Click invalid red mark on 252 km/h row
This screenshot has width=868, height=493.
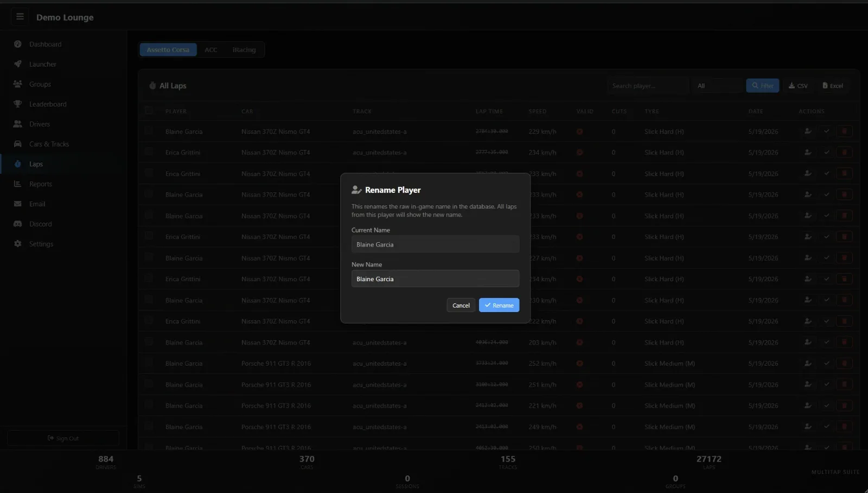pos(579,363)
